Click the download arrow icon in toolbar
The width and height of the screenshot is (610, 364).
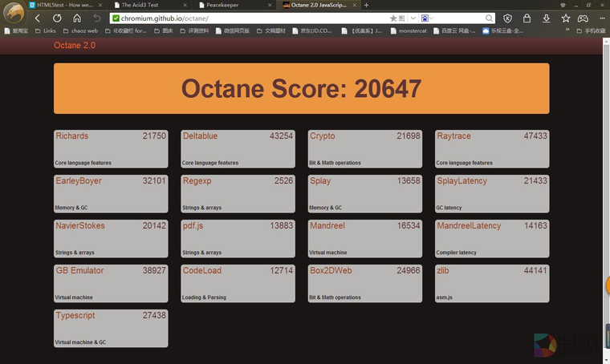click(546, 18)
